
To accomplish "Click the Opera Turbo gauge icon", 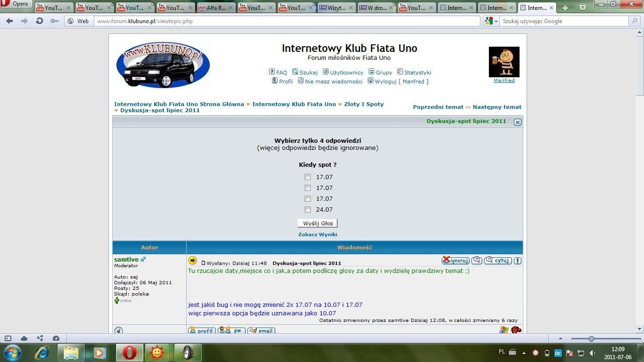I will click(x=56, y=338).
